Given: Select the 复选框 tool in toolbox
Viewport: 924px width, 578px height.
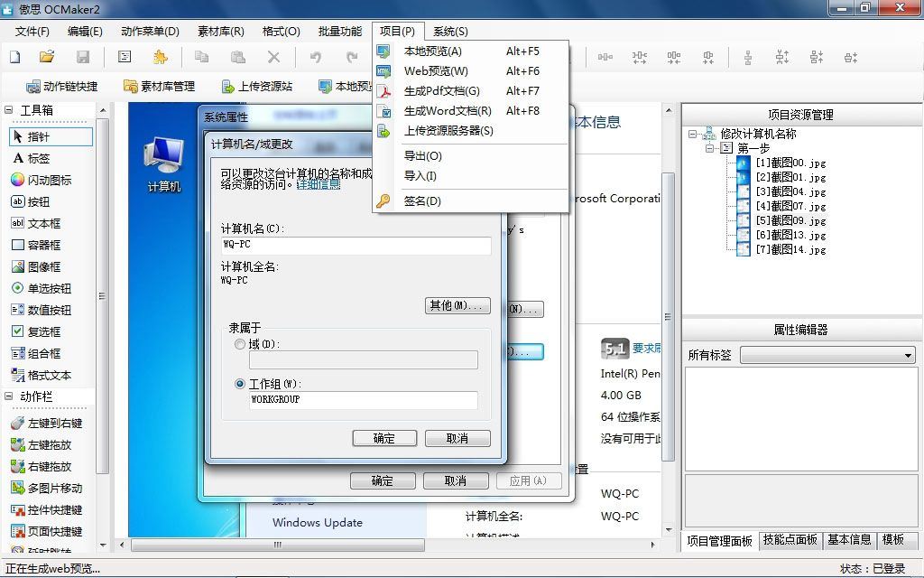Looking at the screenshot, I should pos(36,331).
